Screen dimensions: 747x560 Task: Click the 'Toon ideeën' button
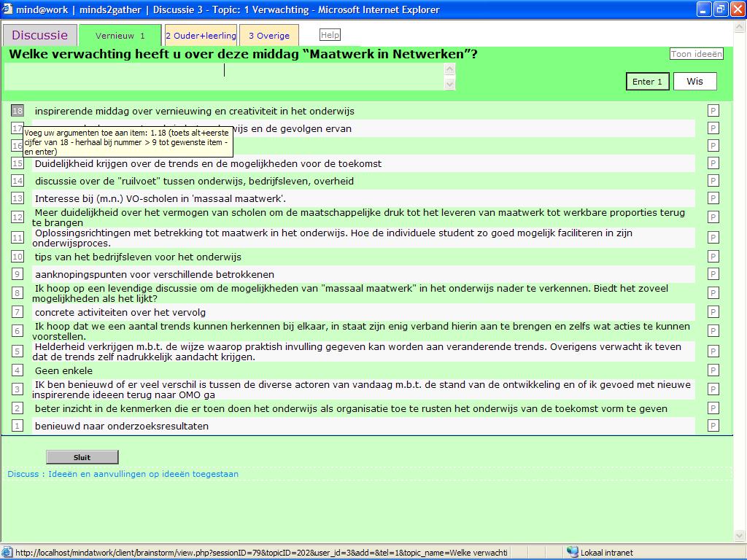tap(696, 54)
